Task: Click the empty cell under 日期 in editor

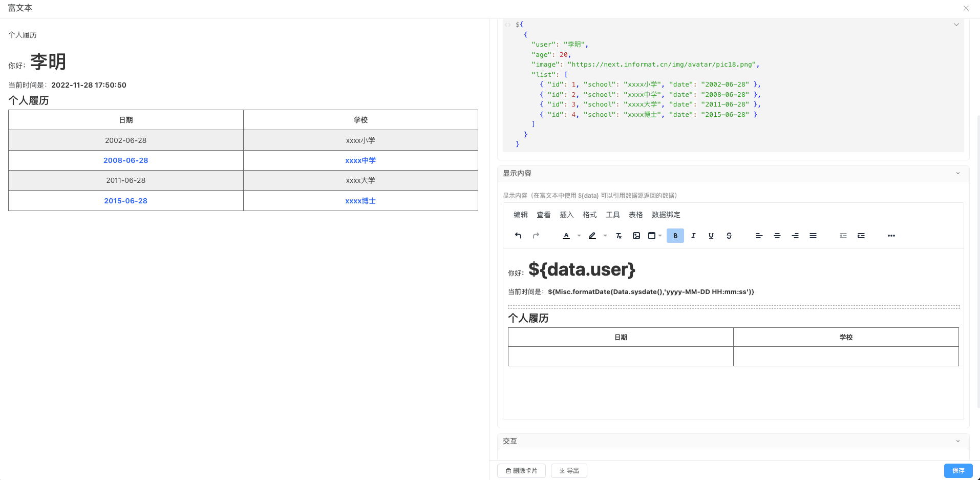Action: tap(621, 356)
